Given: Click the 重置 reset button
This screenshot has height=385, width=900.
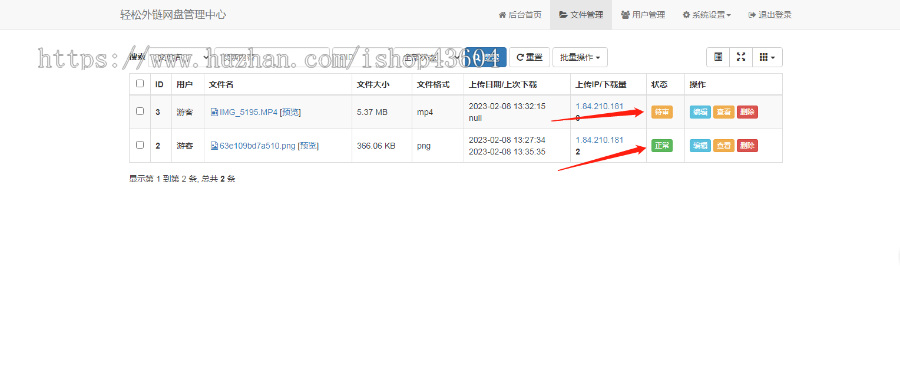Looking at the screenshot, I should (529, 57).
